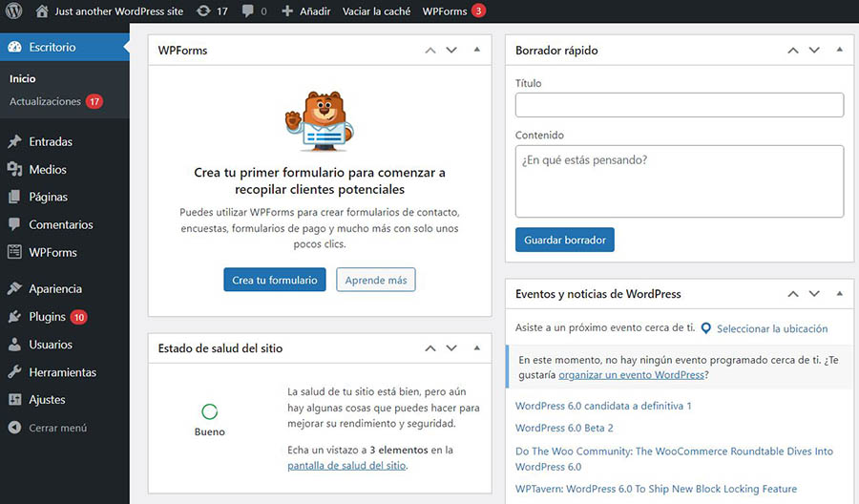Click the Título input field
The height and width of the screenshot is (504, 859).
click(679, 105)
